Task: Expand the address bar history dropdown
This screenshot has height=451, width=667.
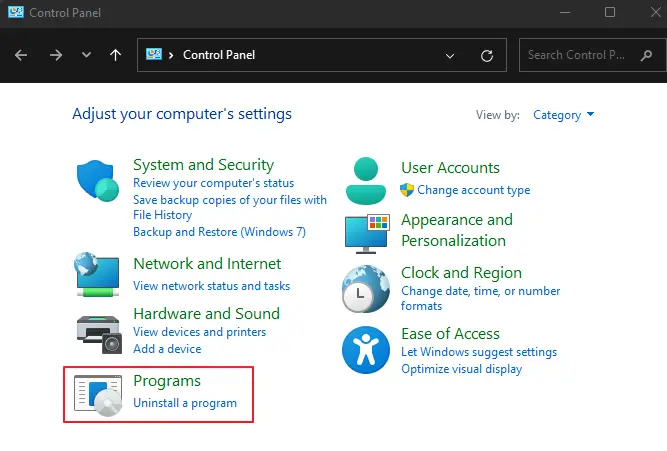Action: pyautogui.click(x=450, y=56)
